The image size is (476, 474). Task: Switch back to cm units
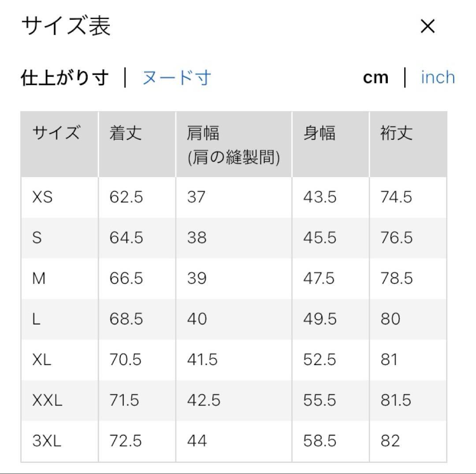click(x=375, y=77)
